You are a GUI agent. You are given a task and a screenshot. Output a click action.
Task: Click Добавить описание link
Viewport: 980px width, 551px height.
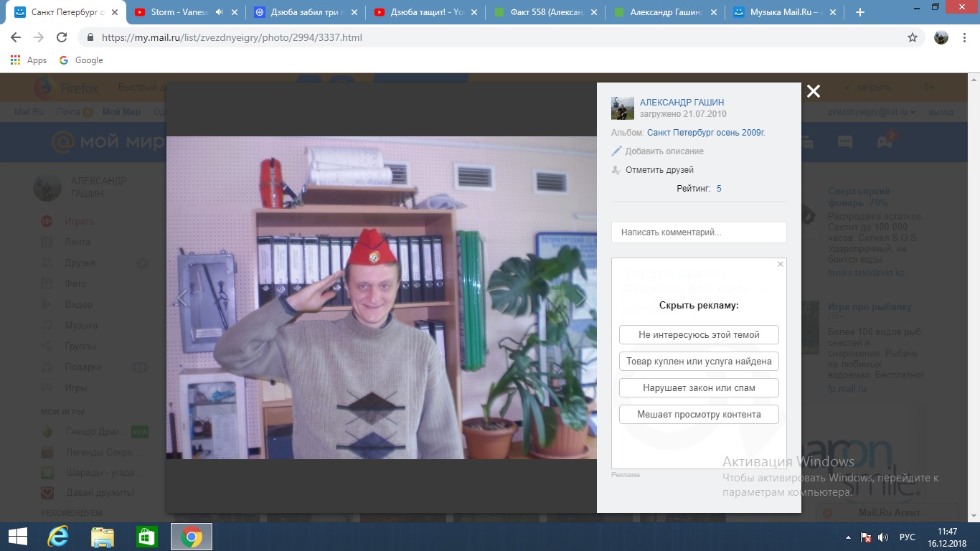tap(664, 151)
